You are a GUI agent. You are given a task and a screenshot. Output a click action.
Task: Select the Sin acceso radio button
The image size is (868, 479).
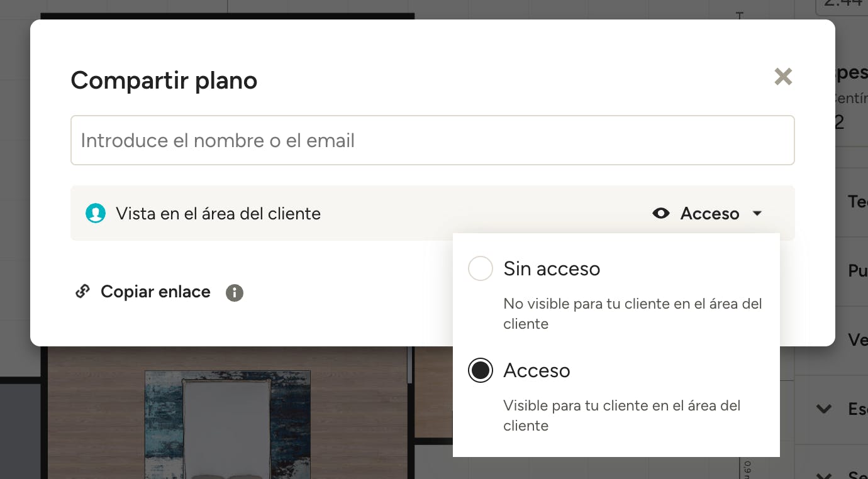pyautogui.click(x=481, y=268)
